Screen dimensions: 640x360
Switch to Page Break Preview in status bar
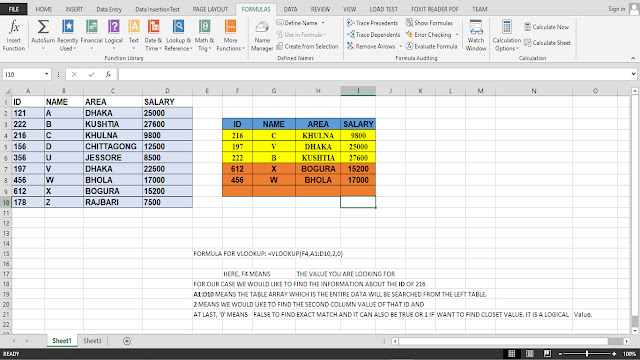(x=547, y=353)
